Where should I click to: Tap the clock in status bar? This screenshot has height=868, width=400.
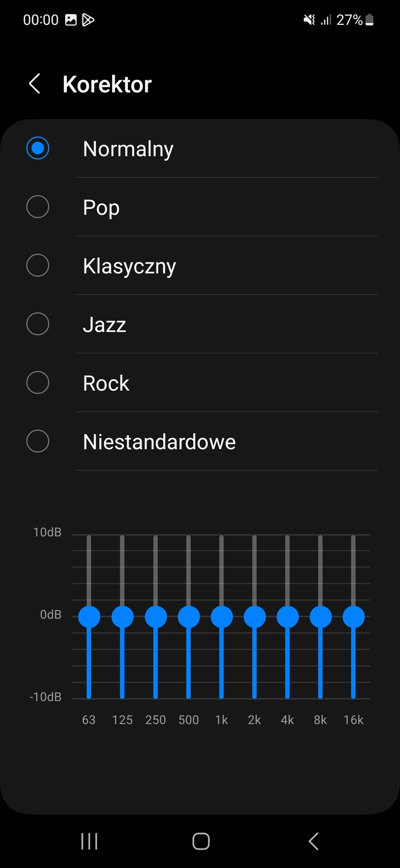click(x=41, y=20)
